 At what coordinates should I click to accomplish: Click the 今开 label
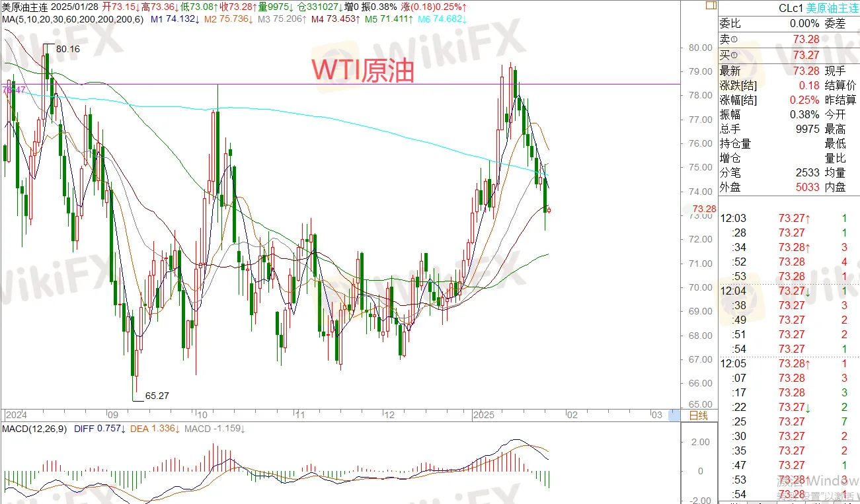(x=836, y=114)
